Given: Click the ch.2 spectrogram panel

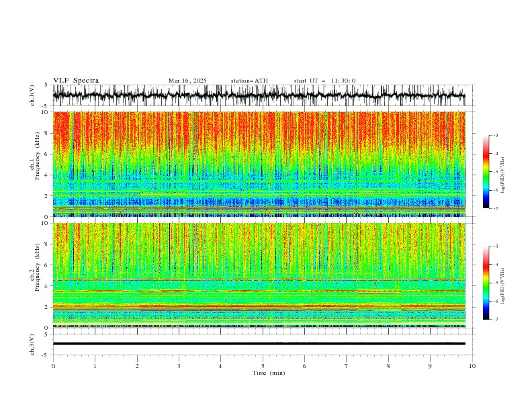Looking at the screenshot, I should click(259, 275).
